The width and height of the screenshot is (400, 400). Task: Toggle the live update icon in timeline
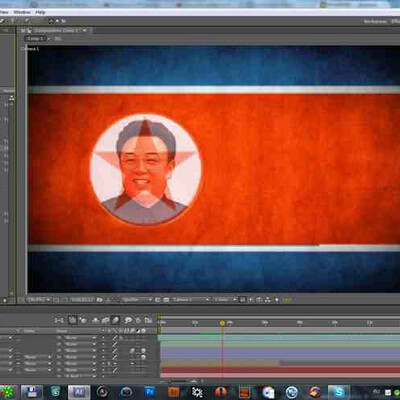point(72,320)
